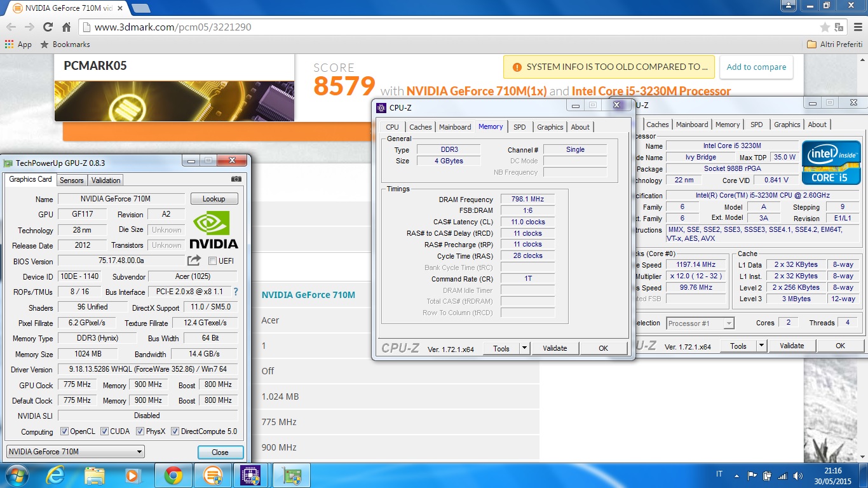Switch to GPU-Z on the taskbar
Screen dimensions: 868x488
click(x=292, y=475)
